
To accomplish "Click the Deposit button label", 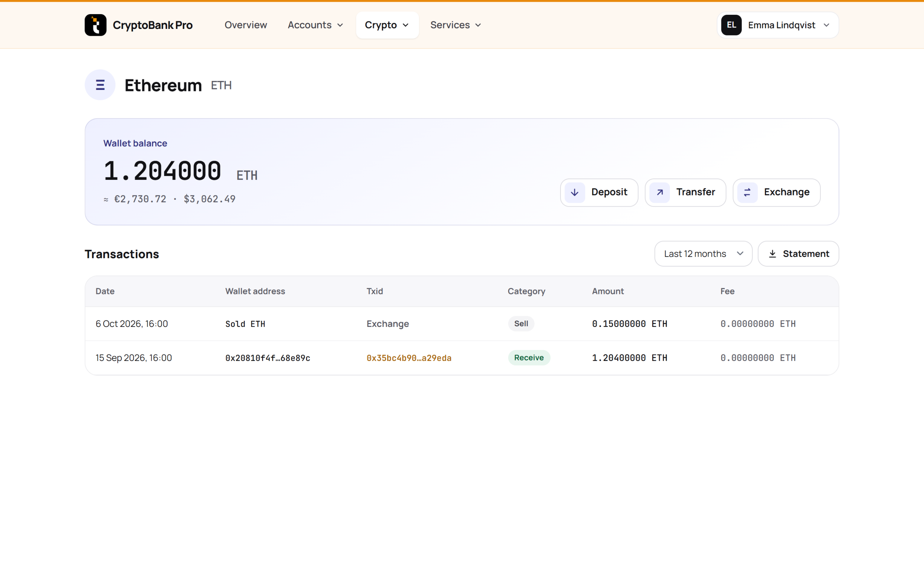I will (x=609, y=192).
